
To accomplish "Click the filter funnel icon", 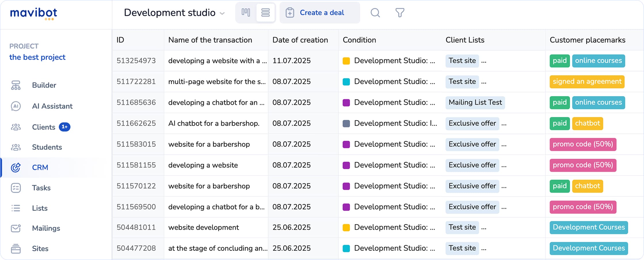I will point(400,13).
